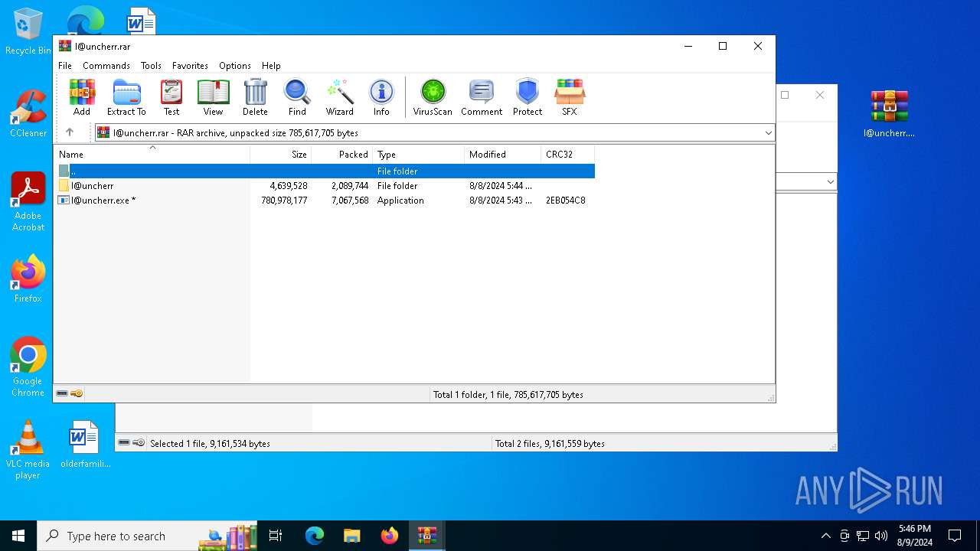The width and height of the screenshot is (980, 551).
Task: Open the Help menu
Action: click(x=271, y=66)
